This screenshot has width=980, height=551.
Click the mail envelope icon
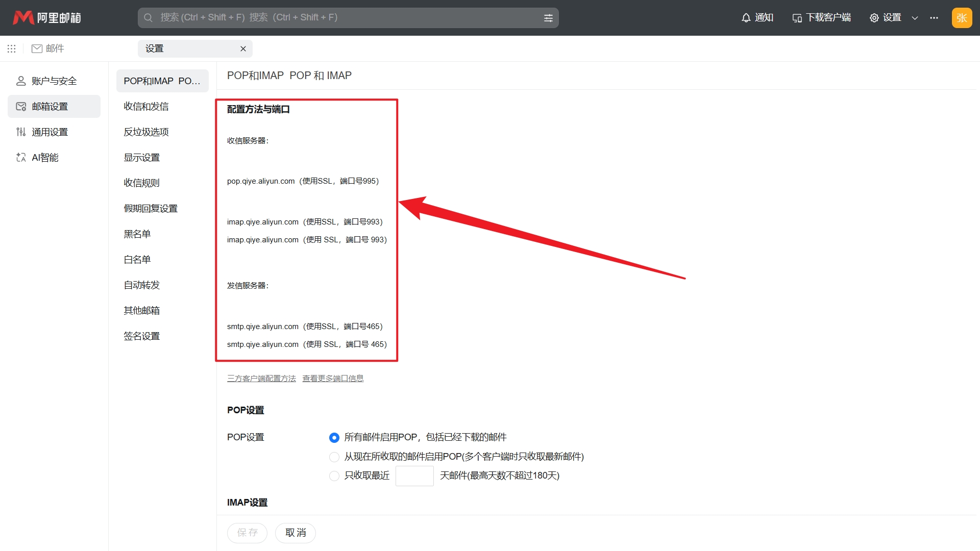[x=37, y=48]
